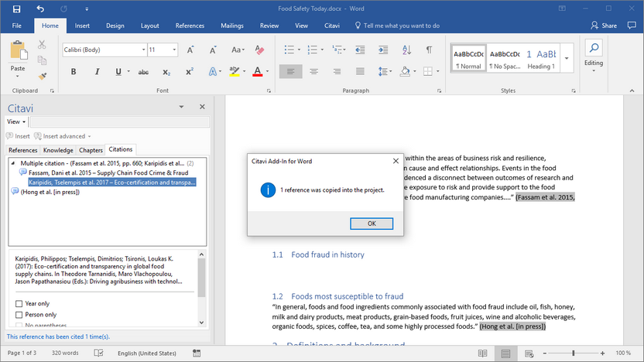Image resolution: width=644 pixels, height=362 pixels.
Task: Apply yellow text highlight color
Action: pos(234,72)
